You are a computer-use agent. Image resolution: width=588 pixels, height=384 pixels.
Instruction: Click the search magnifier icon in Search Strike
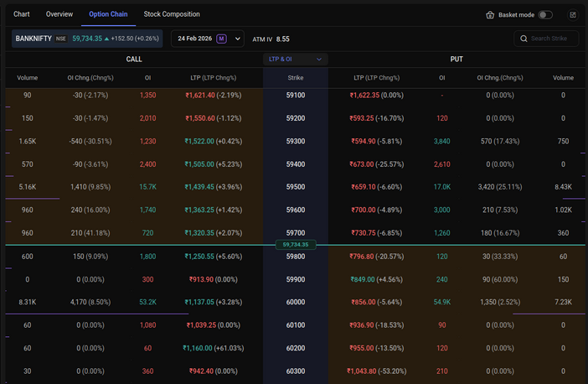tap(524, 39)
